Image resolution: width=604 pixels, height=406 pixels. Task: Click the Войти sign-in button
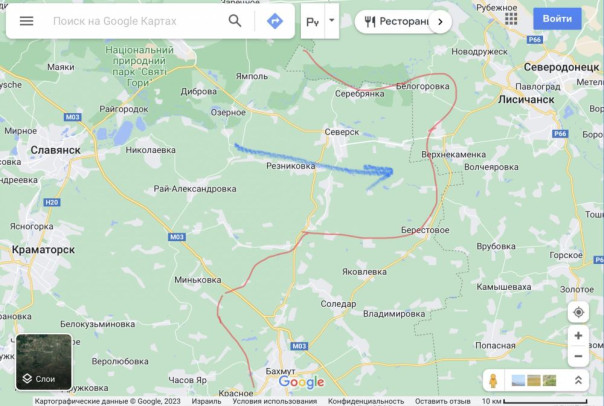pos(557,18)
